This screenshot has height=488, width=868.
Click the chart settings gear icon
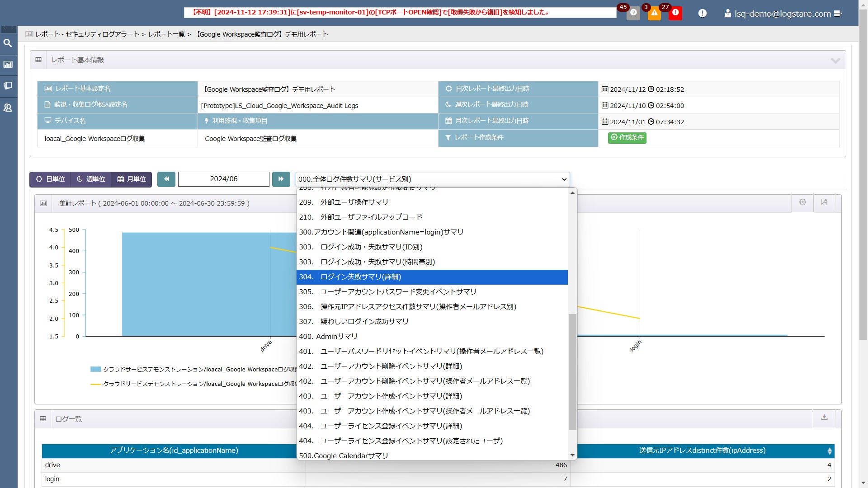click(x=802, y=202)
